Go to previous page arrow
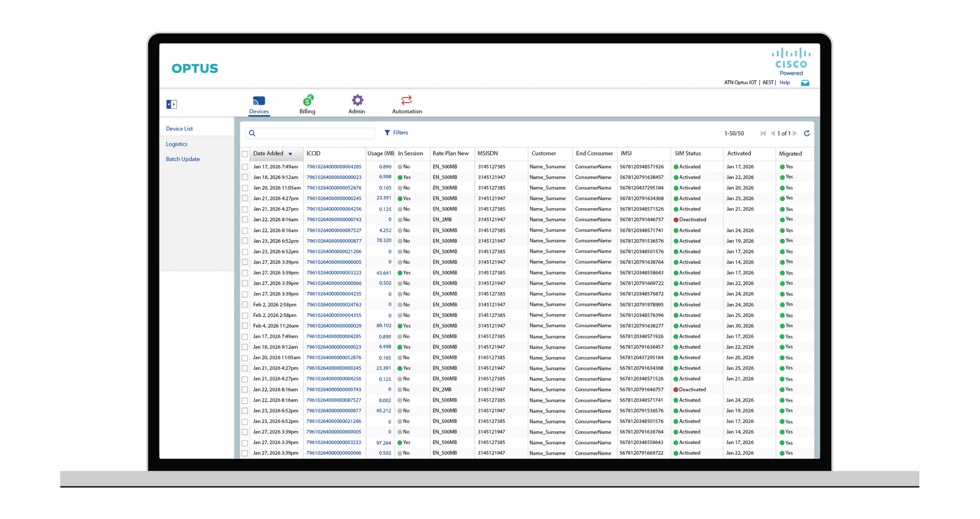 tap(773, 133)
